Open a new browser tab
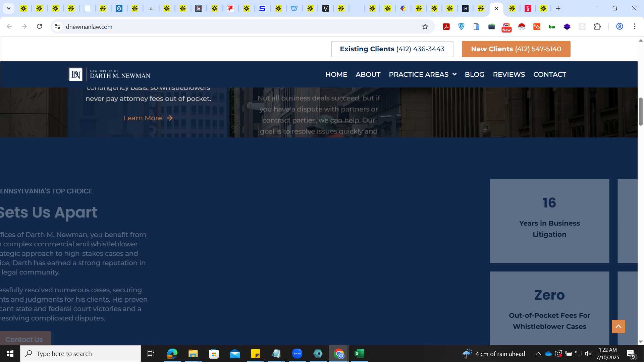Viewport: 644px width, 362px height. pyautogui.click(x=558, y=8)
